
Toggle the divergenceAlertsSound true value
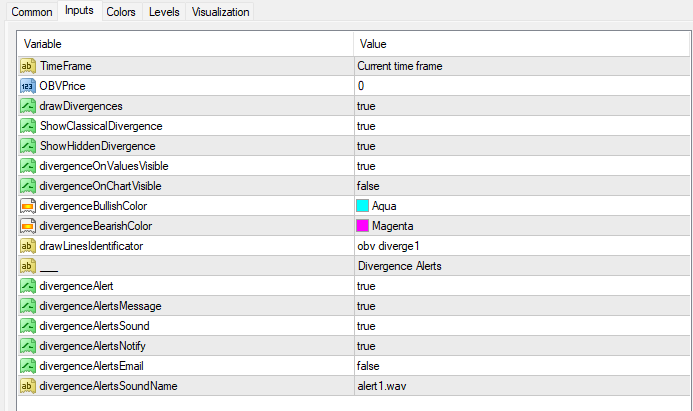(366, 326)
